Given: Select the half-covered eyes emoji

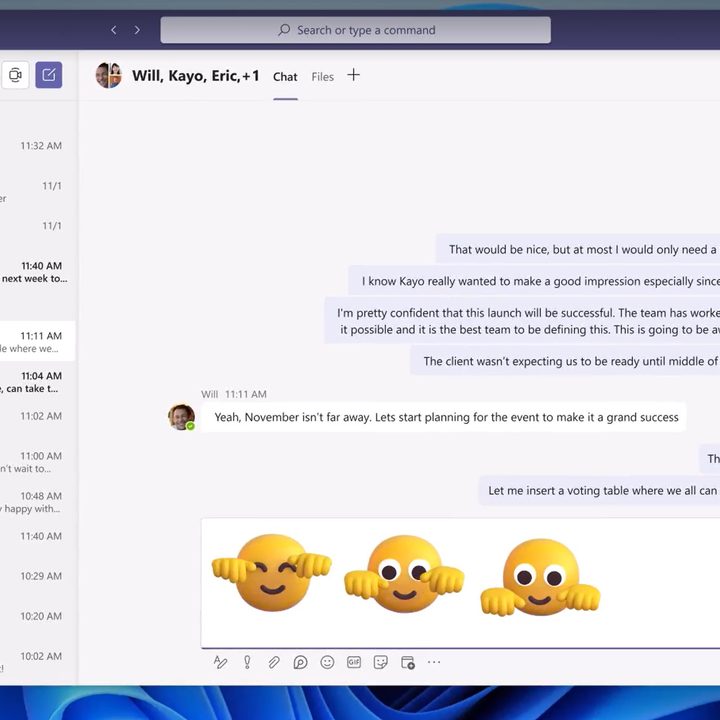Looking at the screenshot, I should tap(404, 574).
